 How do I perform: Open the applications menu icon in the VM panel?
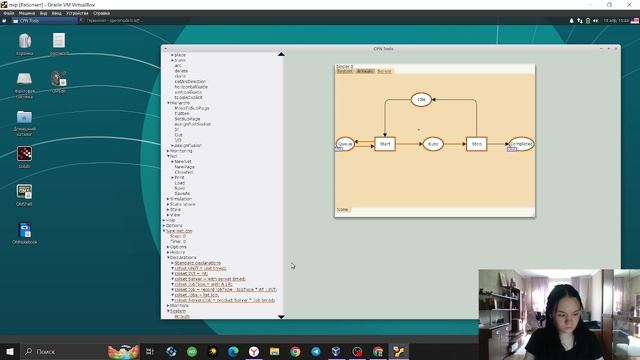4,20
